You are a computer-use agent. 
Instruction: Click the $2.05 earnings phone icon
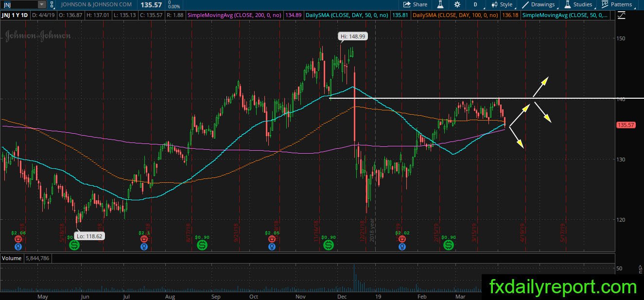273,239
